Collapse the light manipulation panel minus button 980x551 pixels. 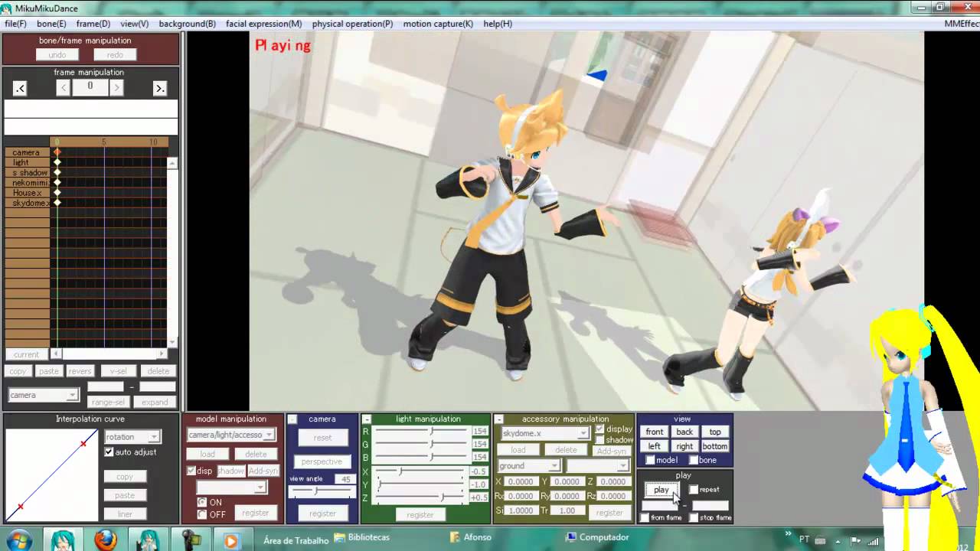point(367,419)
